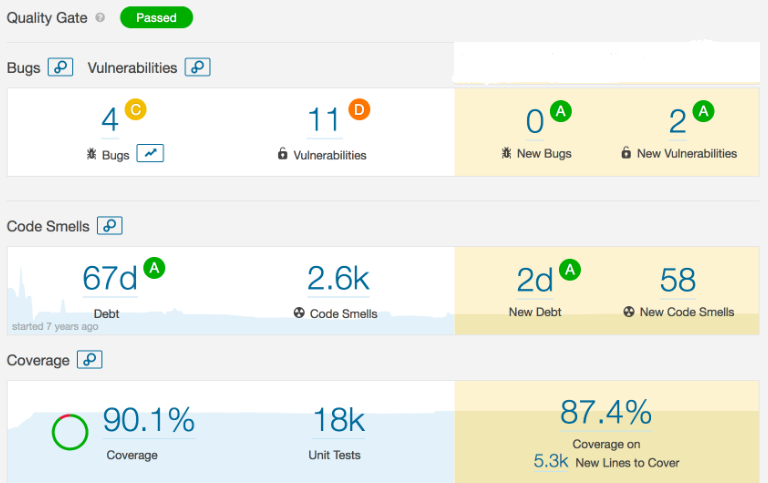Open the 90.1% Coverage value link
768x483 pixels.
(149, 421)
